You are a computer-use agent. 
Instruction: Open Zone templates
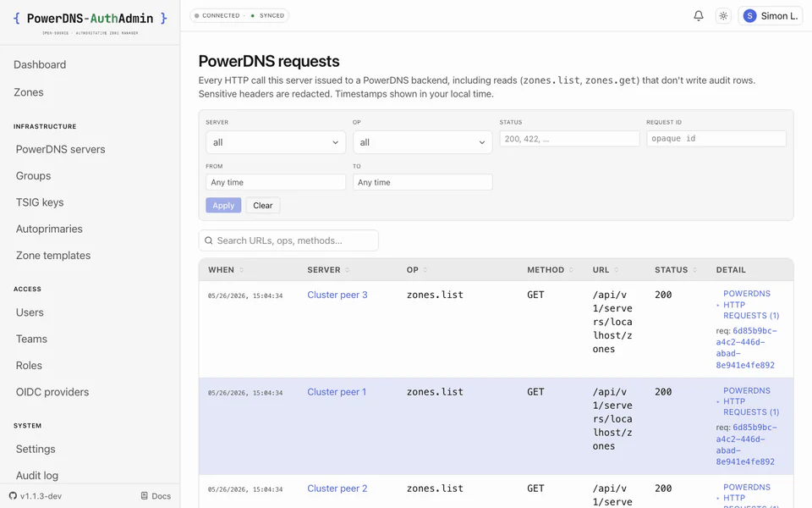[x=53, y=255]
